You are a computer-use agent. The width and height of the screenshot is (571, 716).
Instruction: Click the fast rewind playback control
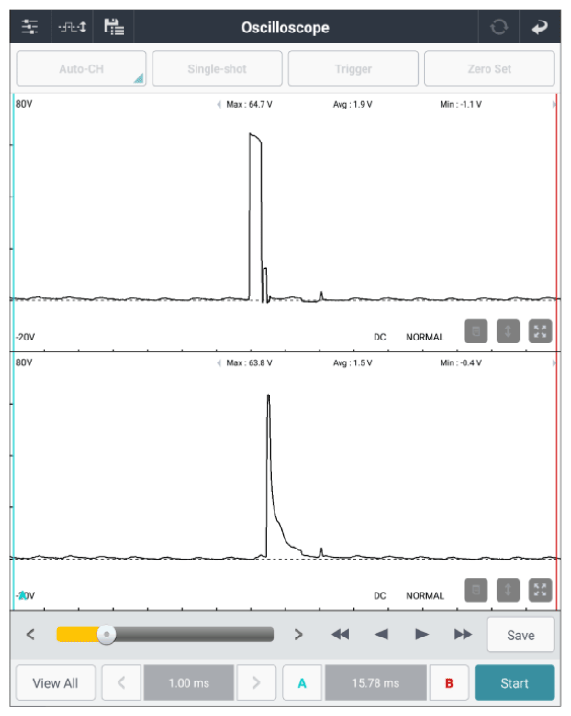340,634
